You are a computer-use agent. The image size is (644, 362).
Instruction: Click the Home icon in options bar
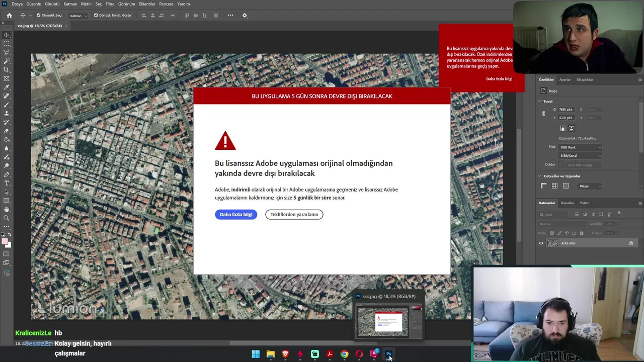click(9, 15)
